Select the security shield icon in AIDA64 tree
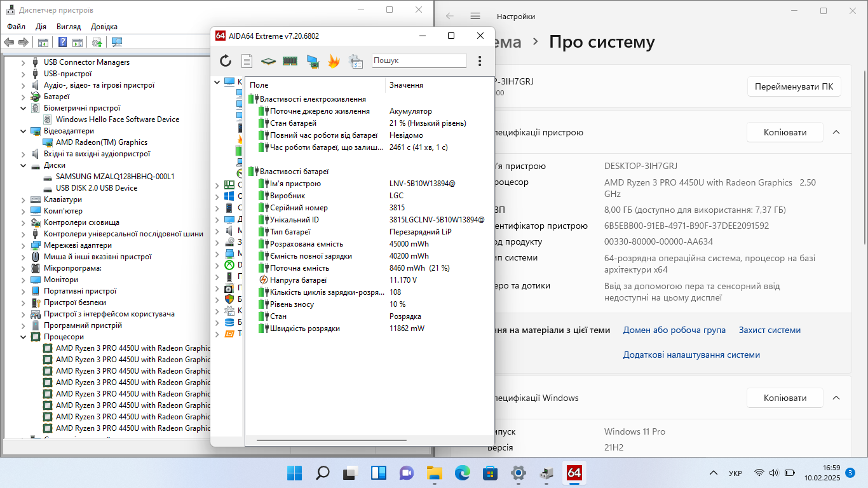This screenshot has width=868, height=488. click(229, 299)
